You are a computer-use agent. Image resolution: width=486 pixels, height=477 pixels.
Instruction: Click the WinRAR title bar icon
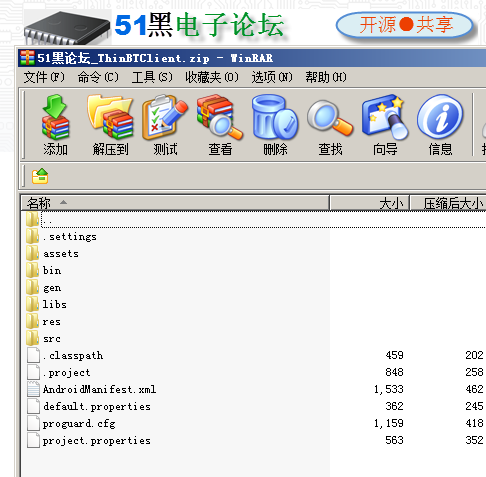27,58
